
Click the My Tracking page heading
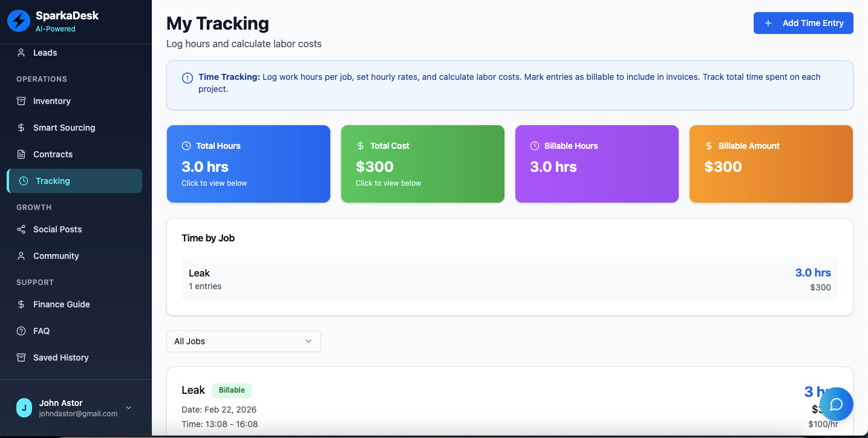click(x=218, y=23)
